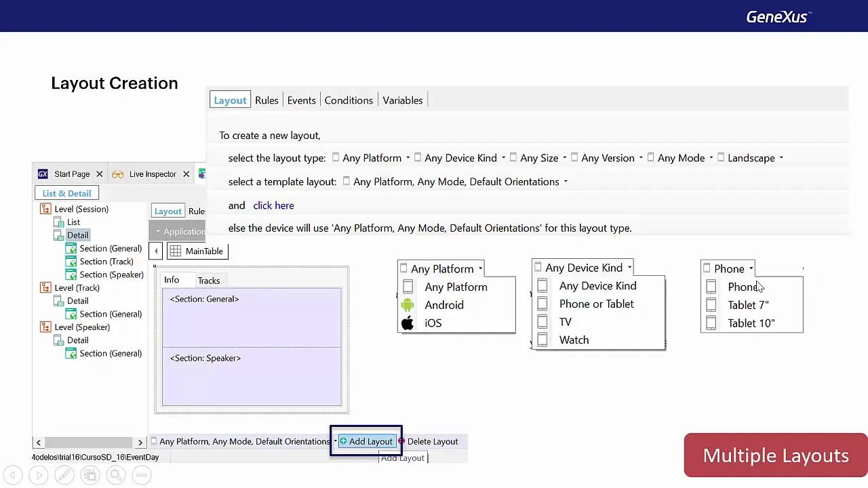Click the GX icon on Start Page tab

point(43,174)
